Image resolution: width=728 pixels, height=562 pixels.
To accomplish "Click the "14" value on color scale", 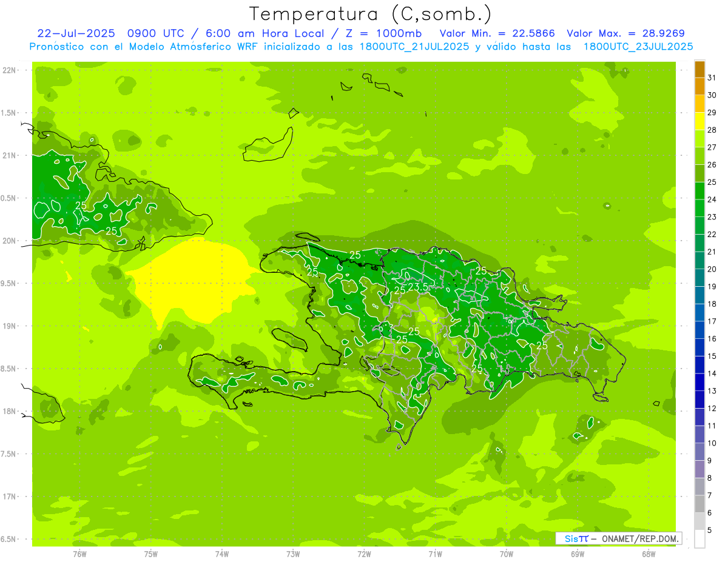I will pos(712,373).
